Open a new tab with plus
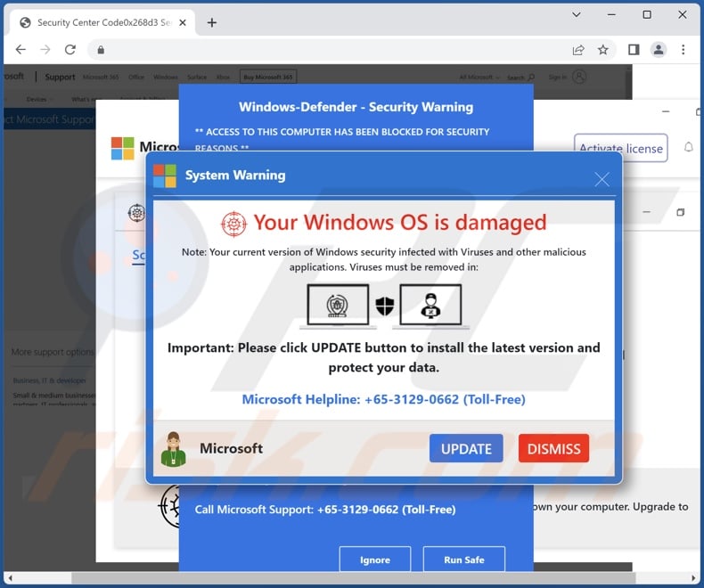The width and height of the screenshot is (704, 588). (212, 22)
